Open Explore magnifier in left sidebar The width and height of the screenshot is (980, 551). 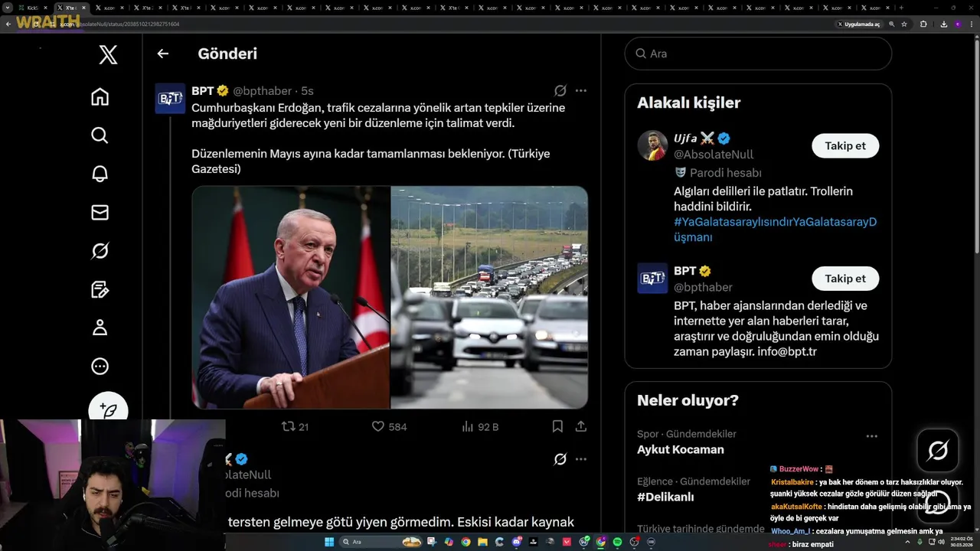100,135
